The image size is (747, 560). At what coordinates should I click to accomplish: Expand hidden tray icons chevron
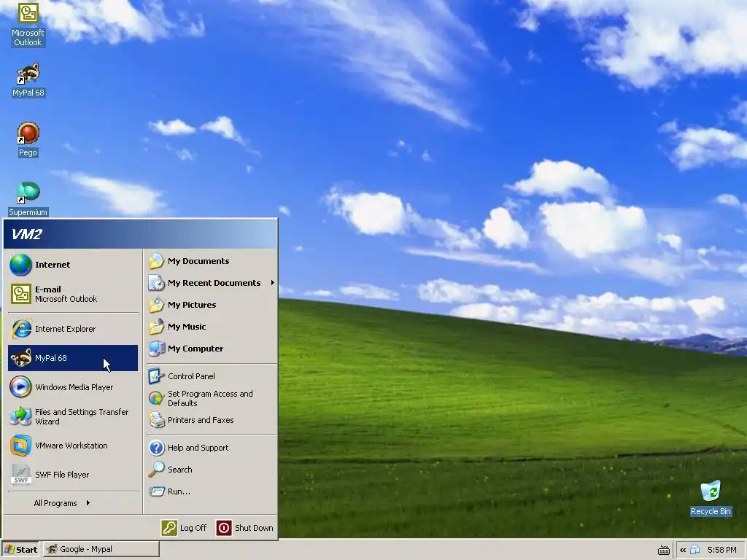(x=683, y=550)
